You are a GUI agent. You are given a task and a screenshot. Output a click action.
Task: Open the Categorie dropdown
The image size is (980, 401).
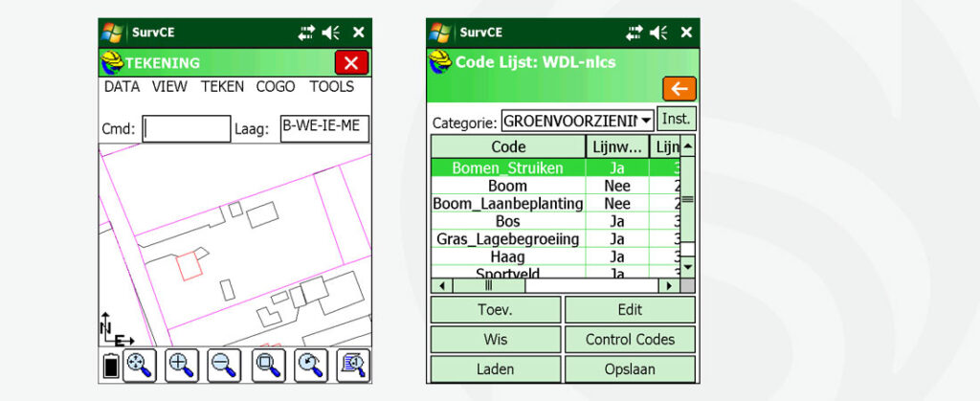coord(646,121)
